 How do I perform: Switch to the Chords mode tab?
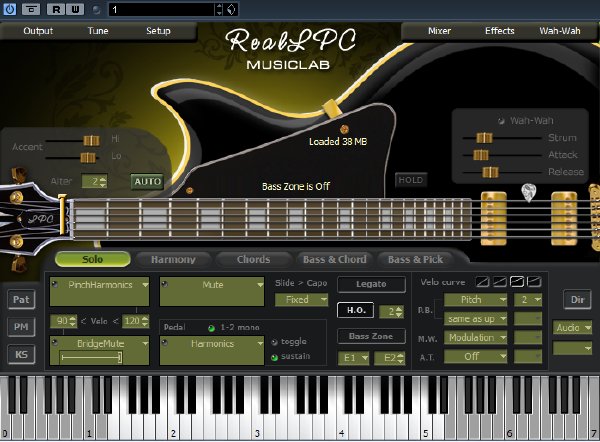[x=253, y=259]
